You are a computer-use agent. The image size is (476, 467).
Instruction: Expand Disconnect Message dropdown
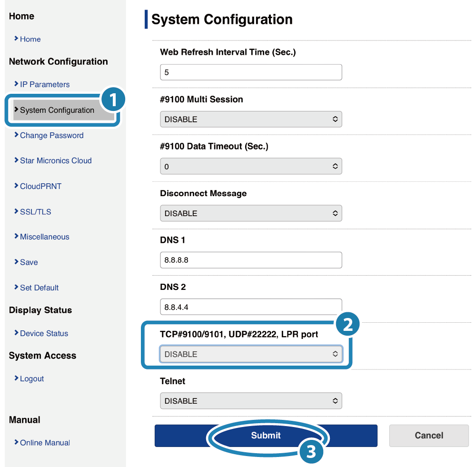[251, 213]
